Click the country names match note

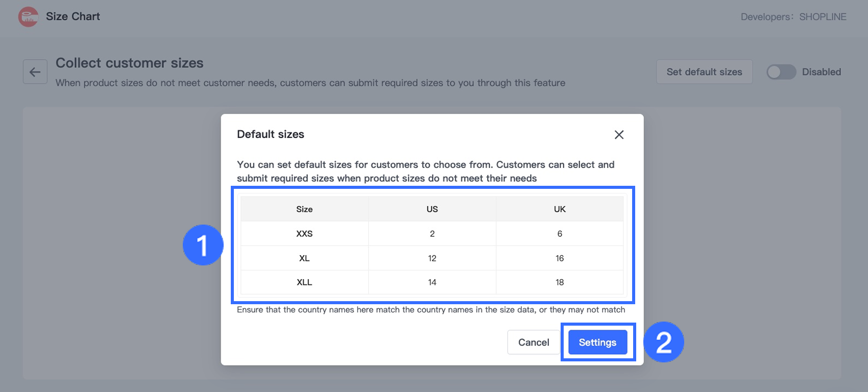click(x=431, y=310)
